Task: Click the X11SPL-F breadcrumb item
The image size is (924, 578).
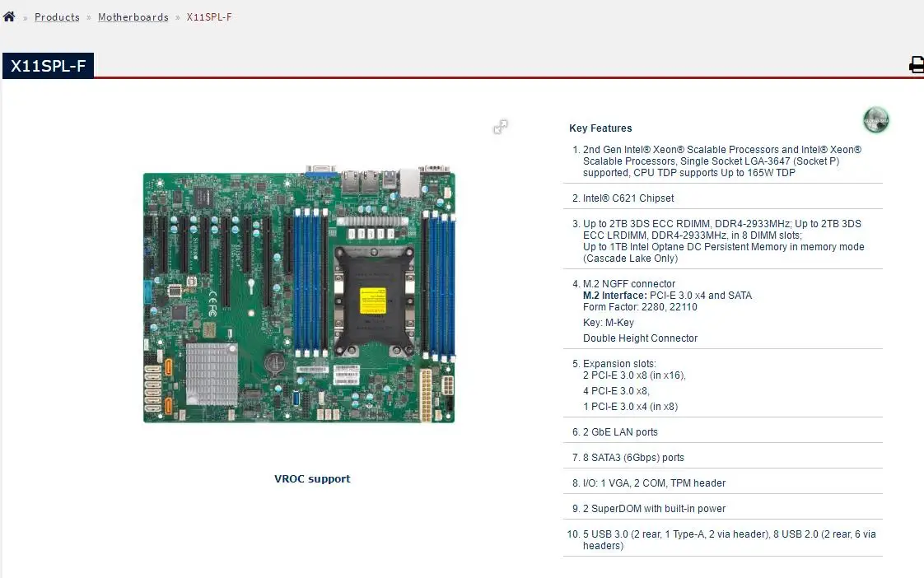Action: click(209, 17)
